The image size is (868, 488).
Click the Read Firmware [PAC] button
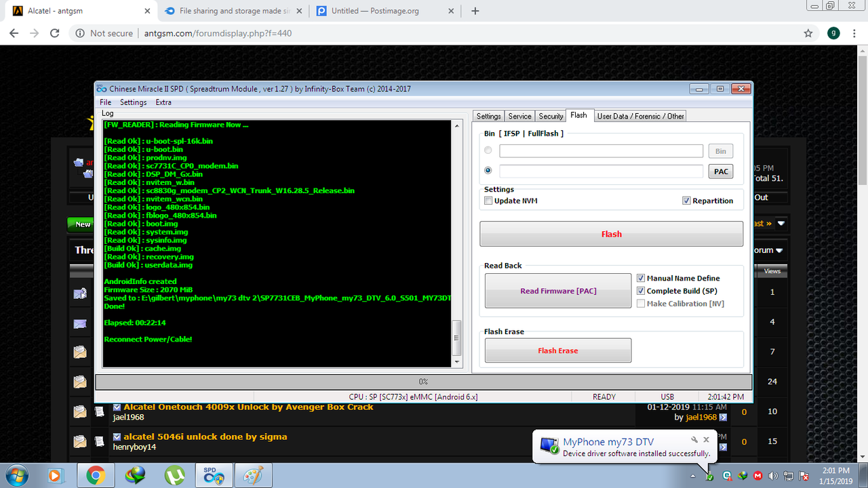tap(558, 291)
